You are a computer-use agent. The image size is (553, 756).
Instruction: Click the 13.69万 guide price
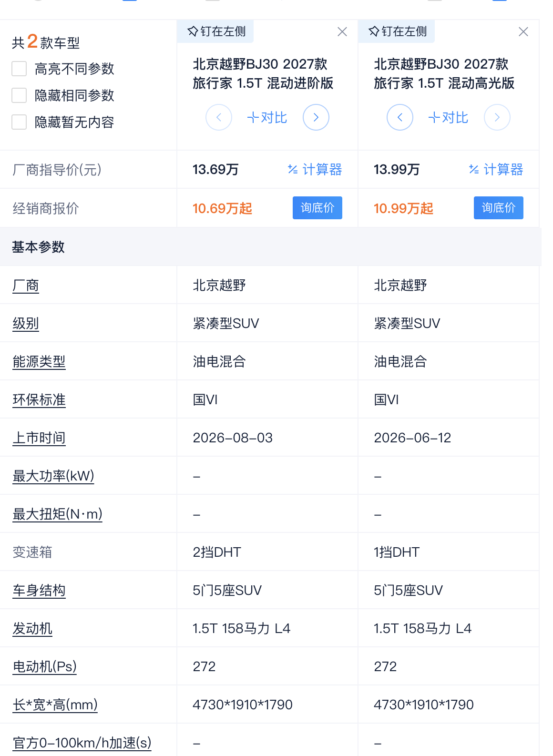click(x=215, y=169)
